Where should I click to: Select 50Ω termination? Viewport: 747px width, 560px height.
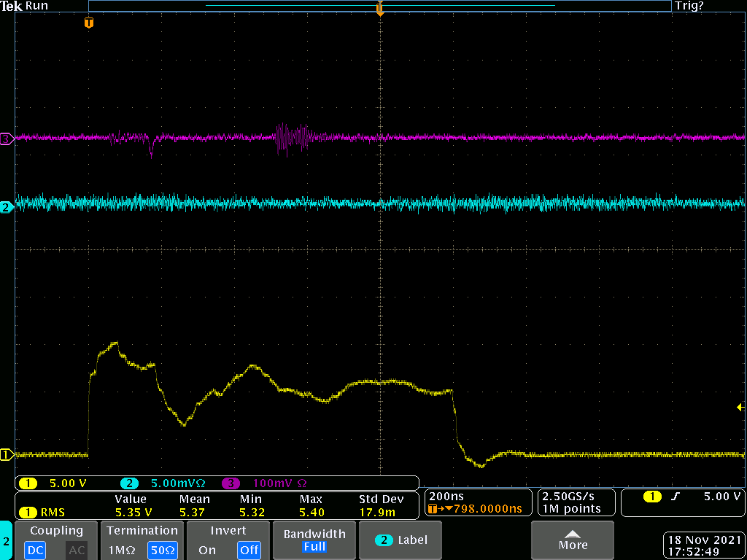(x=162, y=550)
